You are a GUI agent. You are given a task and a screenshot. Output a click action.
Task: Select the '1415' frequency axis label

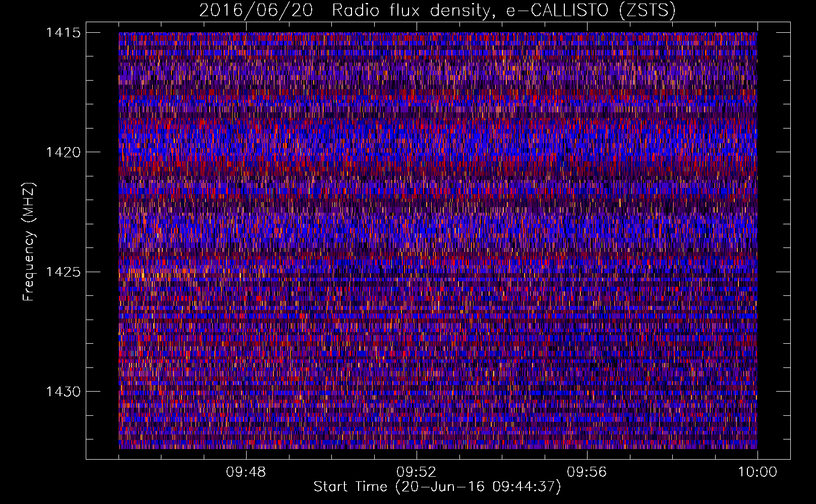coord(63,33)
